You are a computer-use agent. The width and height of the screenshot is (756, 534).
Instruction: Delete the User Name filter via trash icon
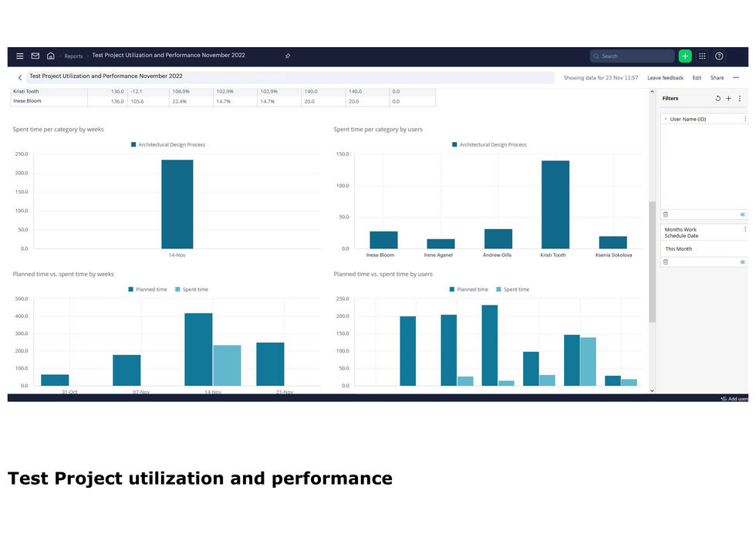(x=665, y=215)
